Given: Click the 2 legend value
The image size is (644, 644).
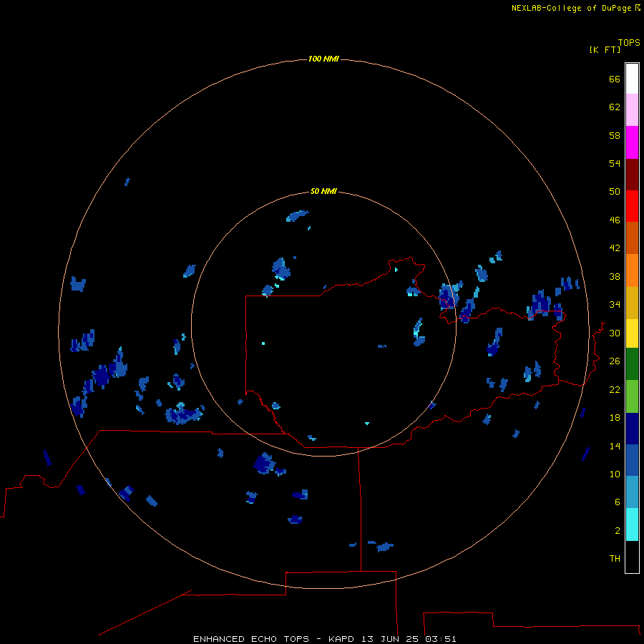Looking at the screenshot, I should pyautogui.click(x=618, y=531).
